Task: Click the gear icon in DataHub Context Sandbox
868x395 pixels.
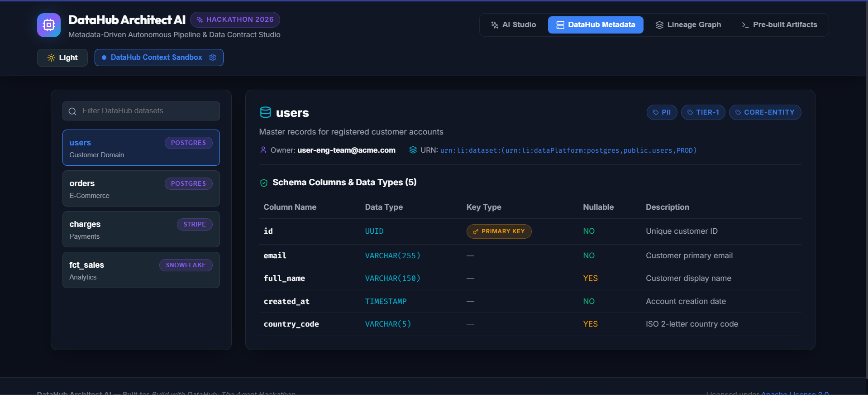Action: coord(213,58)
